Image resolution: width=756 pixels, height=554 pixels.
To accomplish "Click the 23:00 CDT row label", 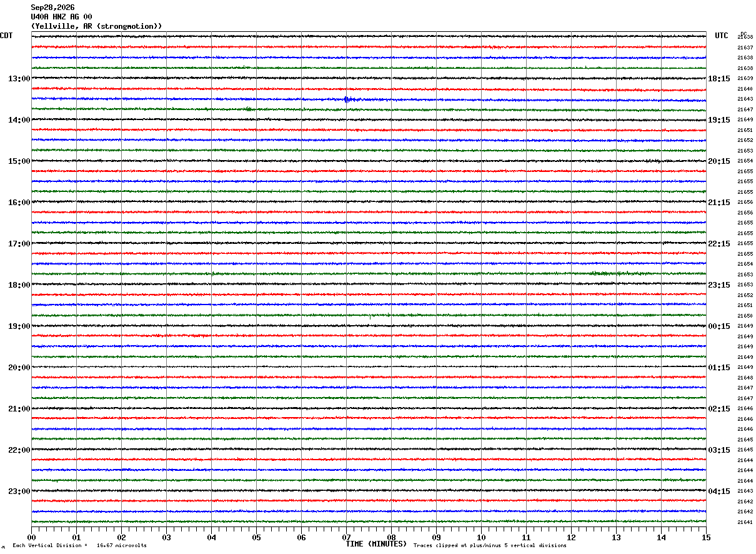I will pos(19,491).
